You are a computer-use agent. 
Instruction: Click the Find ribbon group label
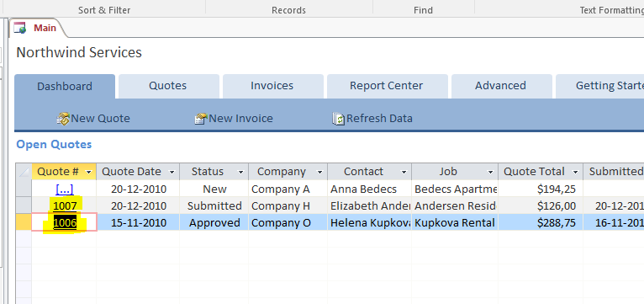coord(423,10)
